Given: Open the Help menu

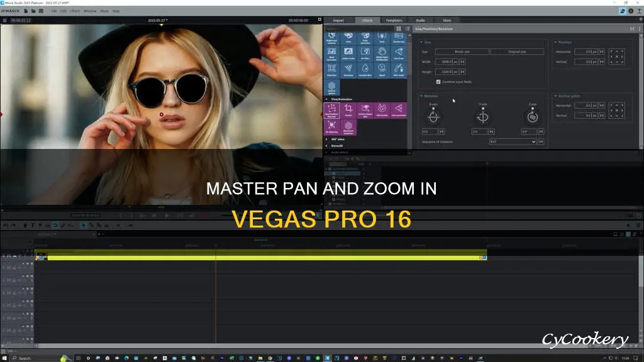Looking at the screenshot, I should (x=116, y=11).
